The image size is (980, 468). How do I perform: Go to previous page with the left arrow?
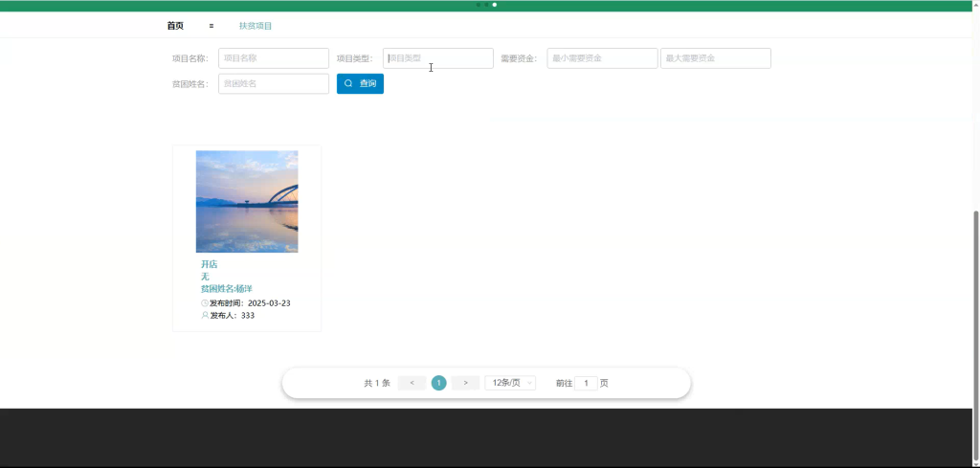click(x=412, y=383)
